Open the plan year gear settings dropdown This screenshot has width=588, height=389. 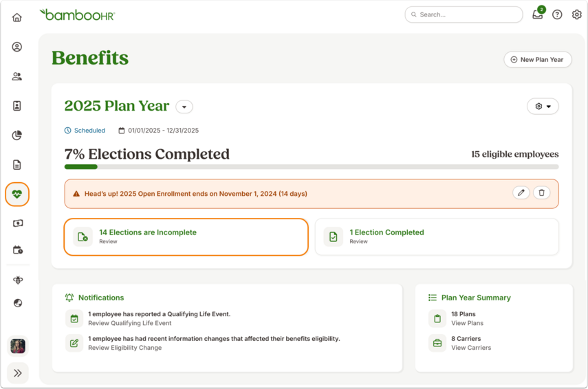(x=543, y=107)
